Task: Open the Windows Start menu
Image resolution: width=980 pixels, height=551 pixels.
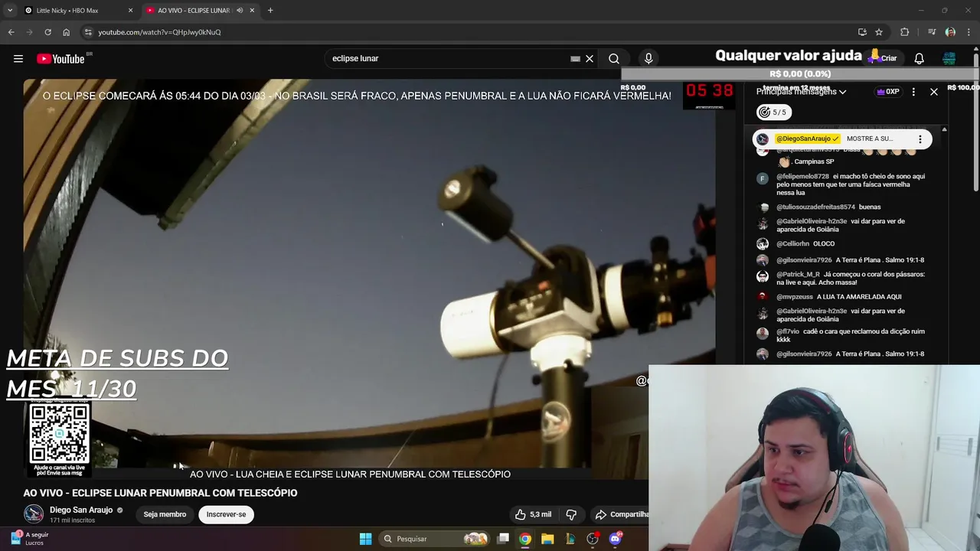Action: click(x=365, y=539)
